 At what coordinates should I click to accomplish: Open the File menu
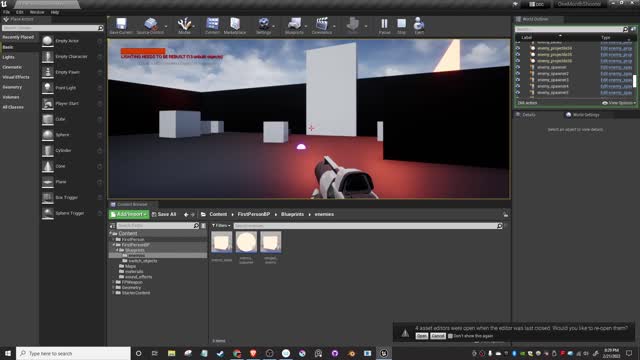[7, 12]
